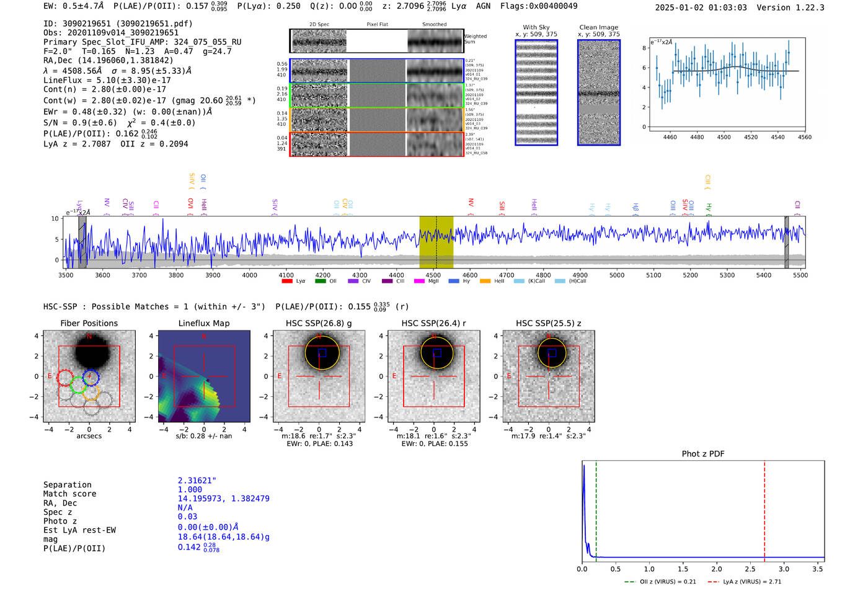The width and height of the screenshot is (868, 591).
Task: Click the red dashed LyA z line
Action: (x=764, y=510)
